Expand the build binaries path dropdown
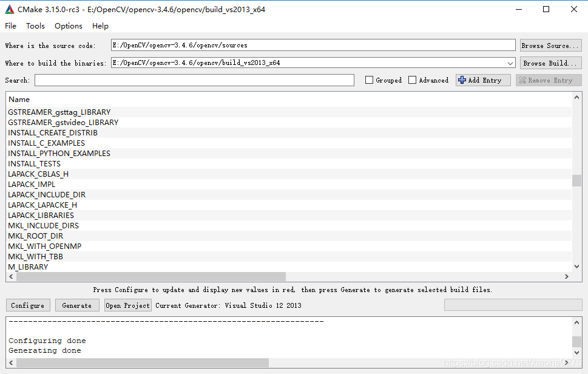This screenshot has height=374, width=588. [510, 63]
